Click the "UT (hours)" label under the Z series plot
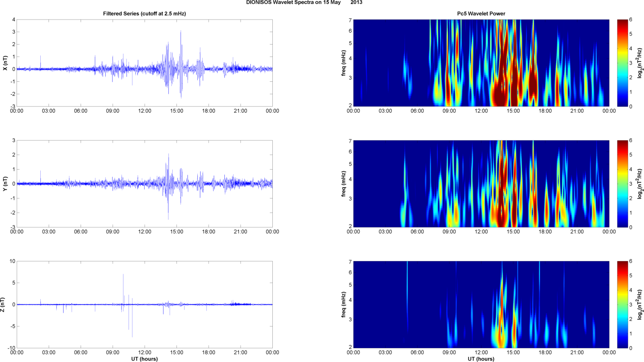The image size is (644, 362). pos(144,359)
